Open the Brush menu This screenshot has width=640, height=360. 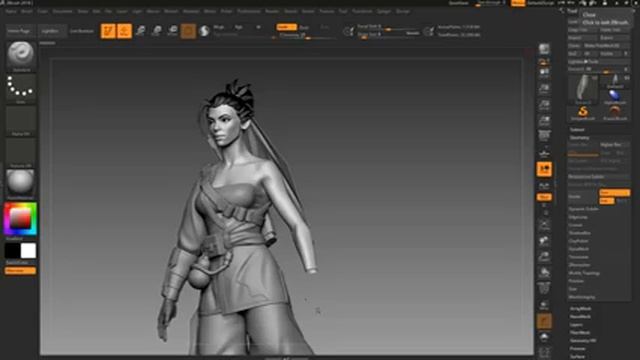27,11
